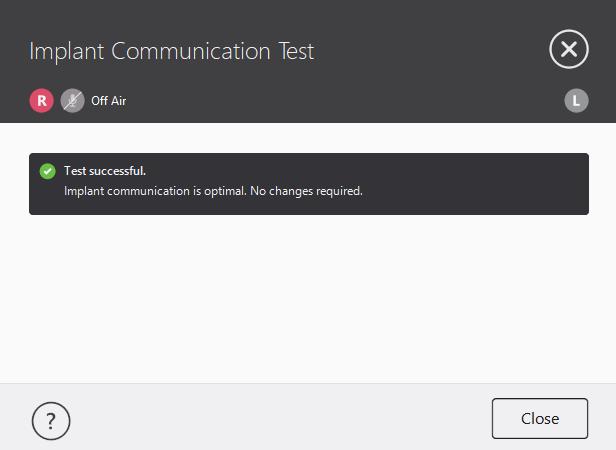616x450 pixels.
Task: Click the muted microphone icon
Action: pos(72,100)
